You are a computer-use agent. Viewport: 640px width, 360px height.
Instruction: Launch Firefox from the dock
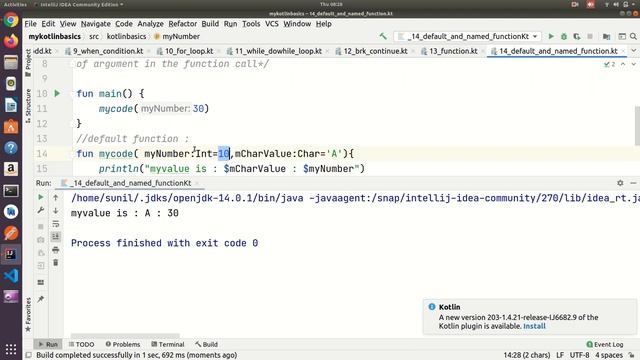click(x=11, y=41)
